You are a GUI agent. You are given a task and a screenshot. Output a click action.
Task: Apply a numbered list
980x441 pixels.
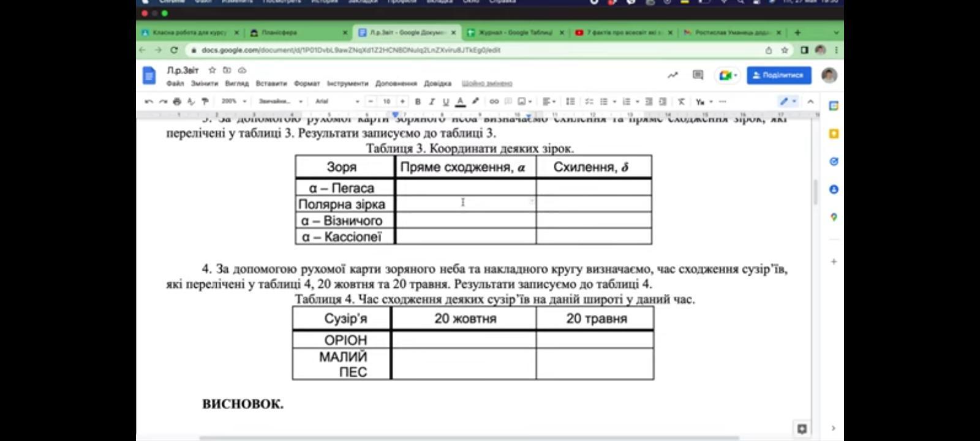click(626, 102)
